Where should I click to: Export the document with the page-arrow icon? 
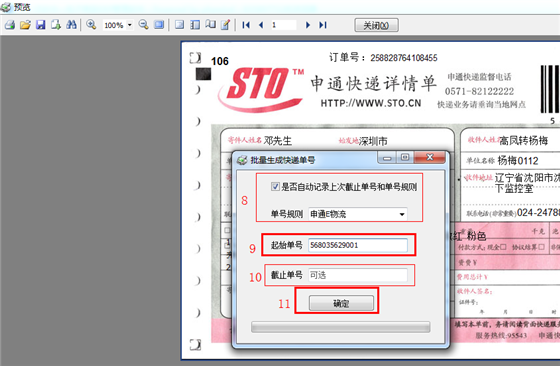click(x=56, y=25)
